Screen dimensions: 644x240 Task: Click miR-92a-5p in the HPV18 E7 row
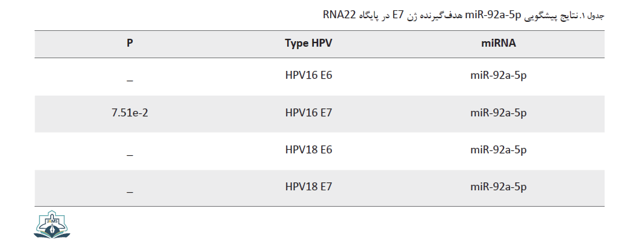point(498,187)
